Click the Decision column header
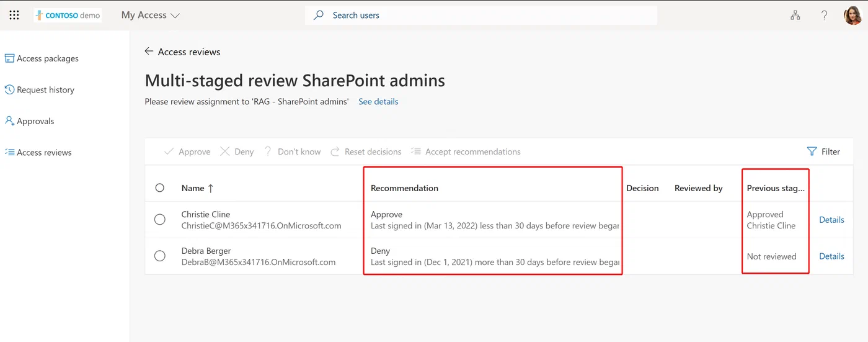This screenshot has width=868, height=342. [642, 188]
